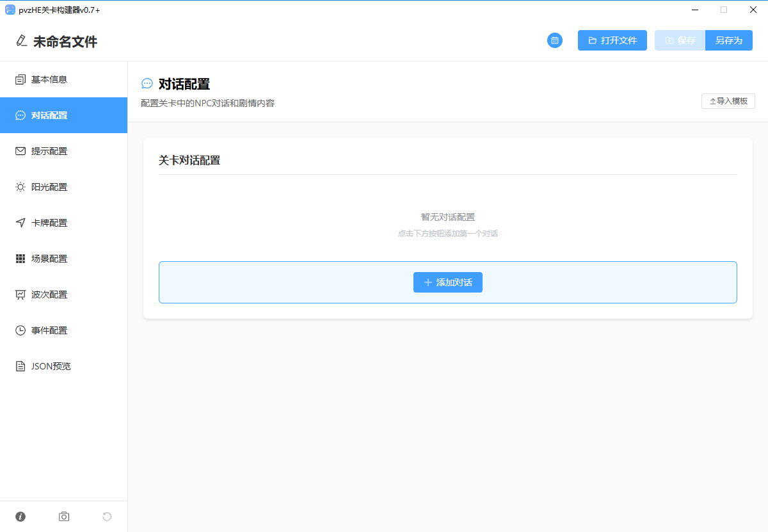Viewport: 768px width, 532px height.
Task: Click the camera screenshot icon
Action: tap(64, 517)
